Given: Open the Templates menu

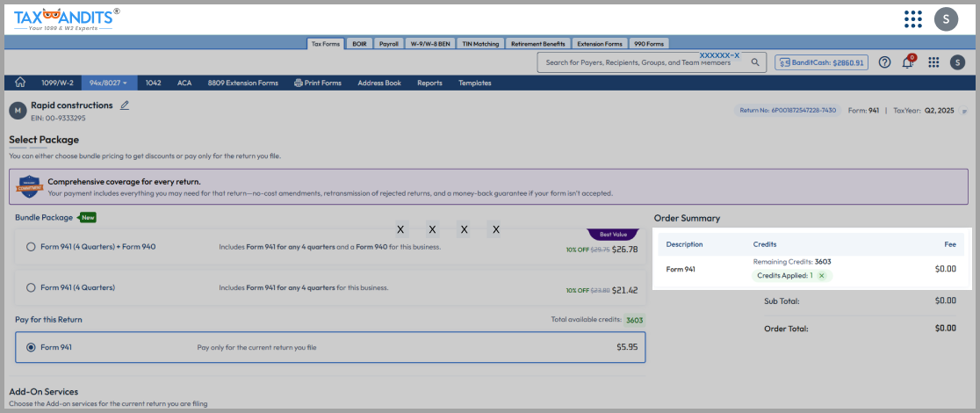Looking at the screenshot, I should click(x=474, y=83).
